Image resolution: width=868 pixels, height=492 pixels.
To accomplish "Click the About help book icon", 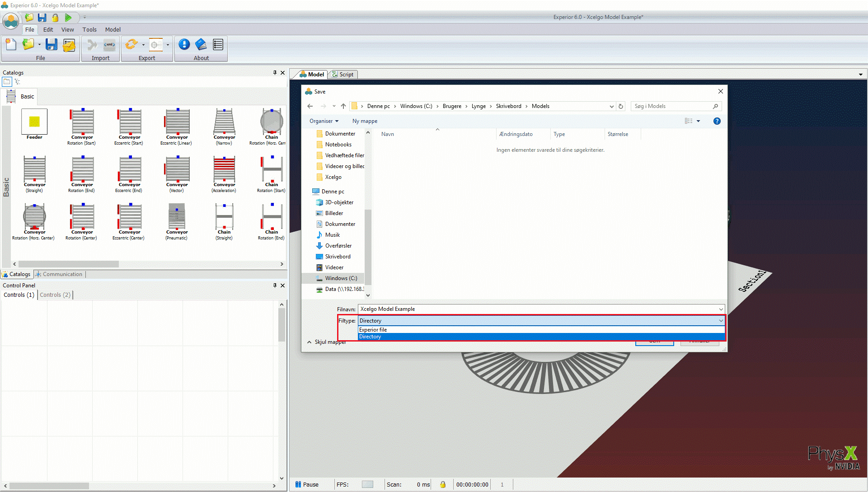I will coord(201,44).
